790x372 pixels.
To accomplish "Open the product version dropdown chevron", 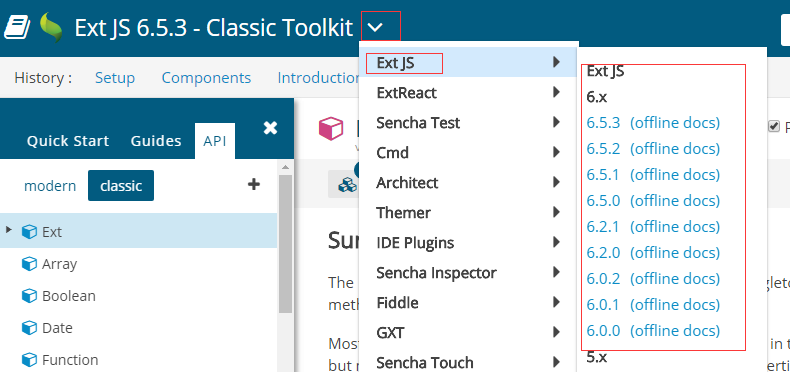I will point(376,27).
